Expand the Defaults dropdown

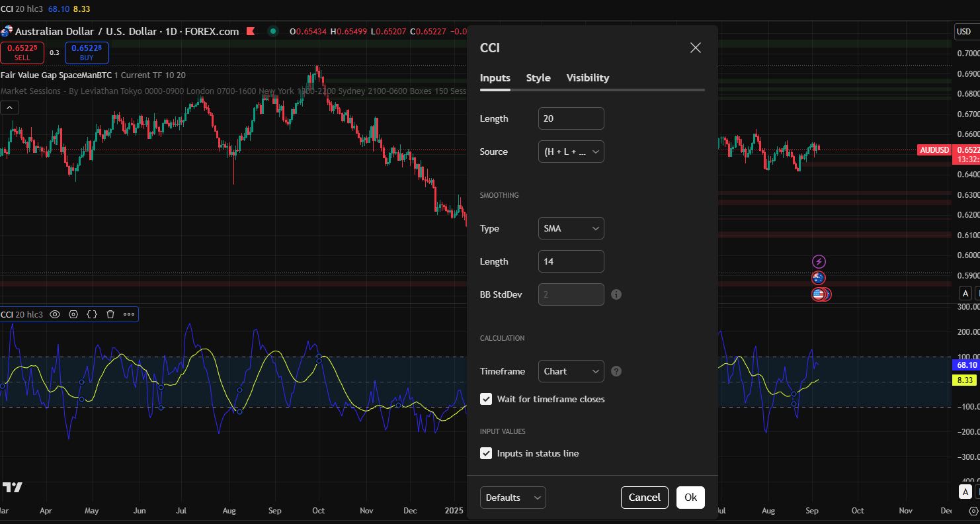(512, 498)
